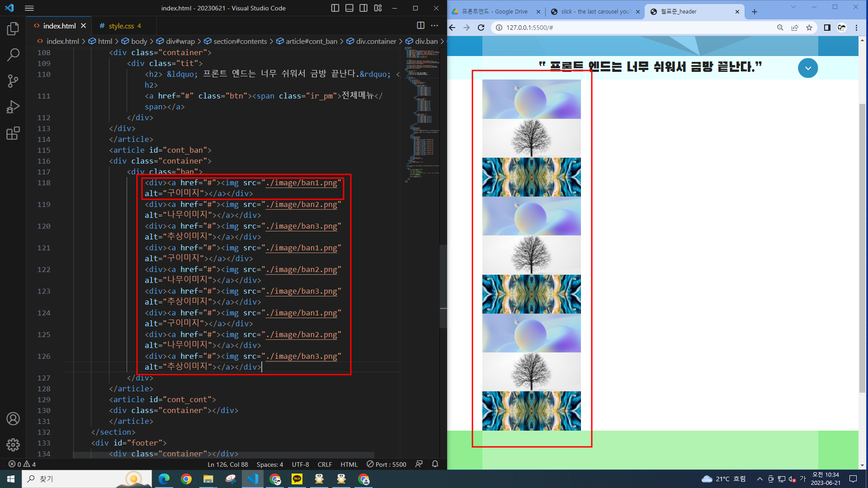The image size is (868, 488).
Task: Open the Extensions view
Action: [x=13, y=133]
